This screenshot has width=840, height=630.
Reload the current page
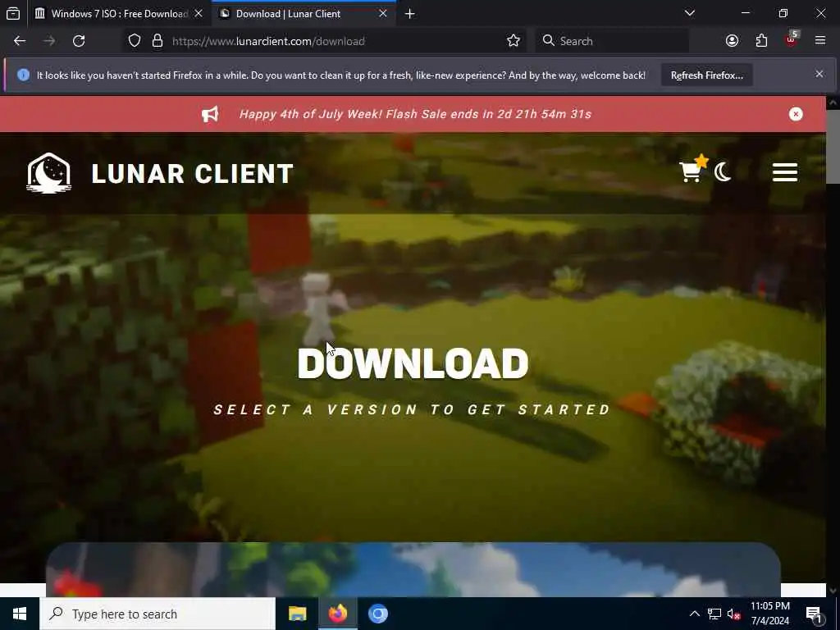pos(79,41)
